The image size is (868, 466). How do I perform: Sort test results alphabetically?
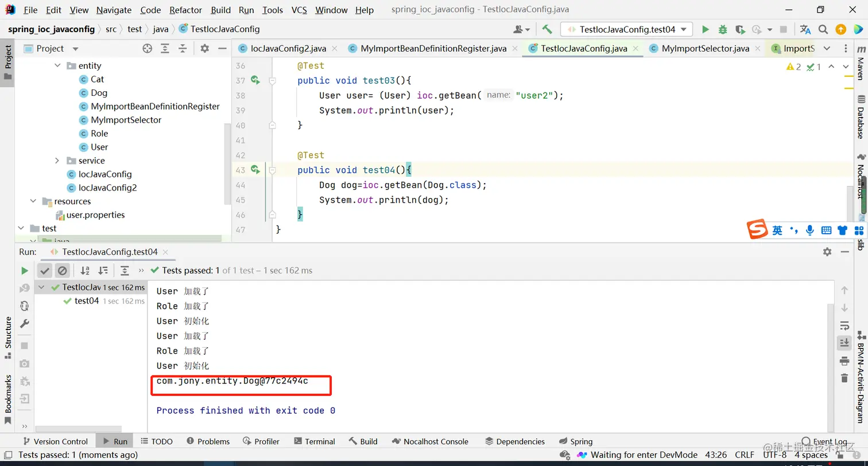85,270
